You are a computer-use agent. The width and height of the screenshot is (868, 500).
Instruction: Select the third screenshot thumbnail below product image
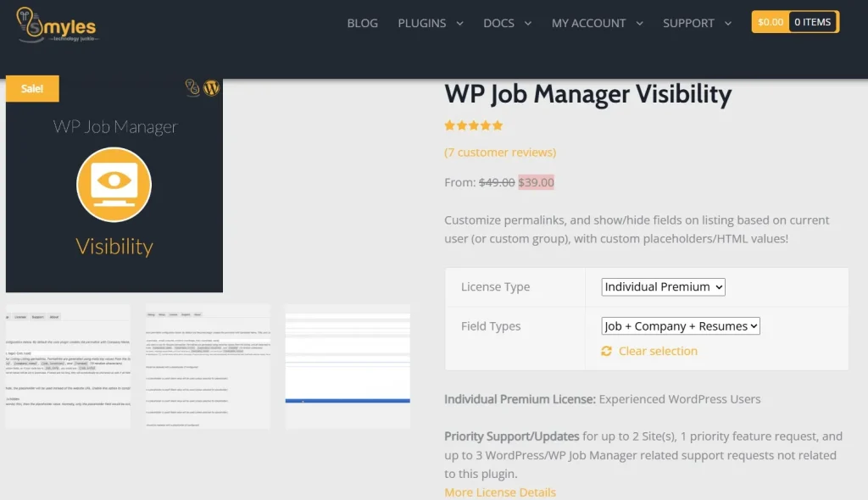coord(348,366)
